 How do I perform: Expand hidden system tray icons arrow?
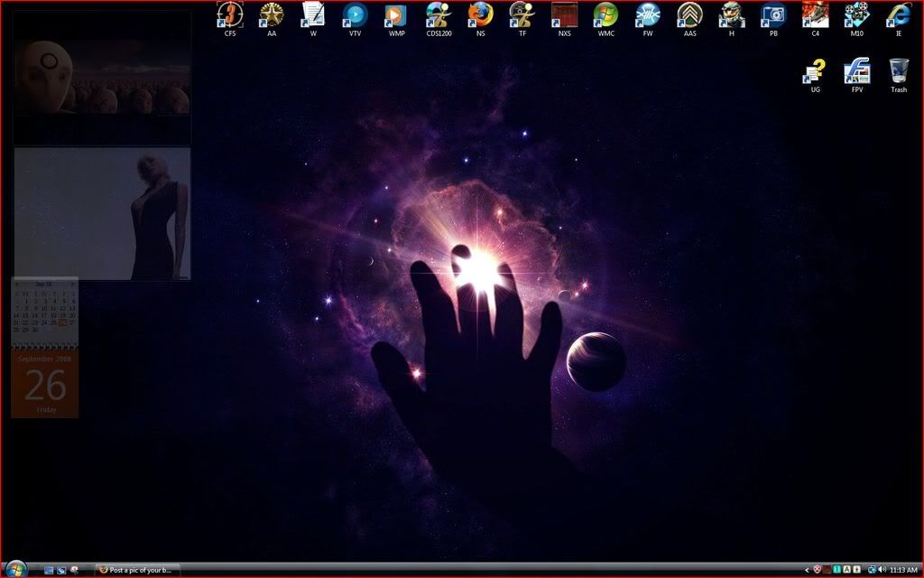(x=807, y=570)
